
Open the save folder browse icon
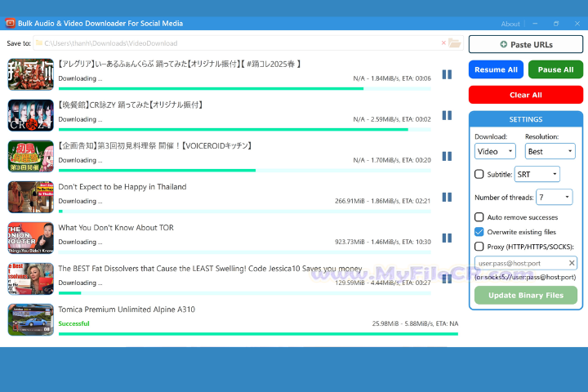pyautogui.click(x=455, y=43)
